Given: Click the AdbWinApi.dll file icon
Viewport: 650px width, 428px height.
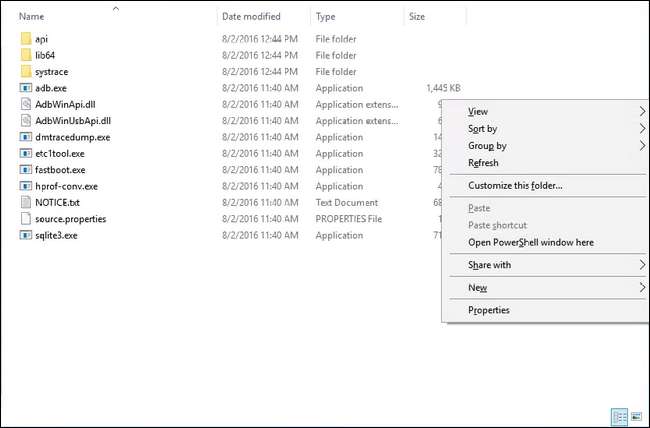Looking at the screenshot, I should click(x=26, y=105).
